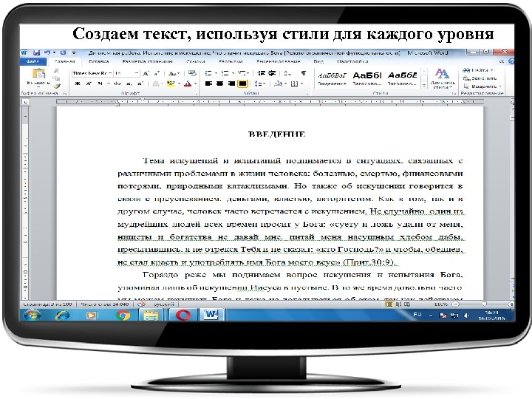This screenshot has width=532, height=399.
Task: Click the Word Help question mark icon
Action: tap(511, 61)
